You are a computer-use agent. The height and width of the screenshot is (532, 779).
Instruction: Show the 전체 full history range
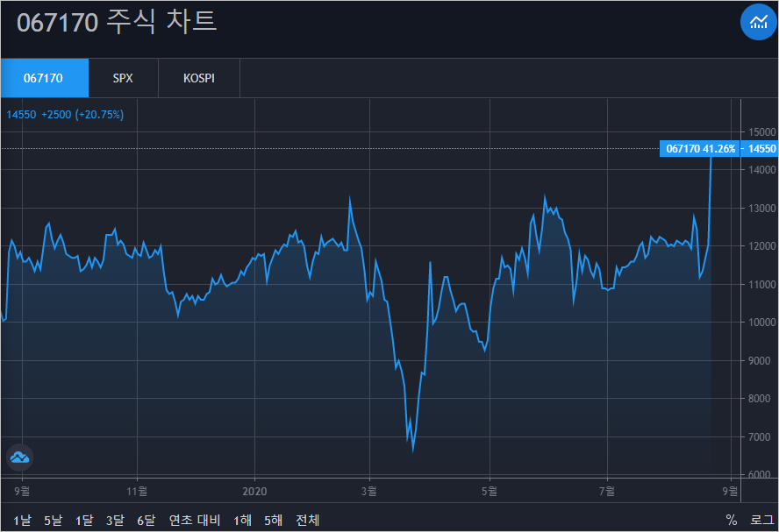(308, 520)
